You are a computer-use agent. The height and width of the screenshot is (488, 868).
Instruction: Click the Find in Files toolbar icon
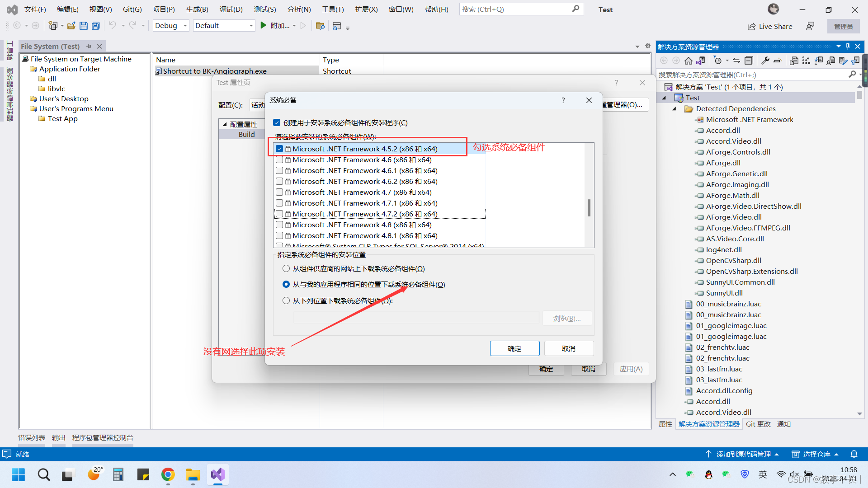click(320, 26)
